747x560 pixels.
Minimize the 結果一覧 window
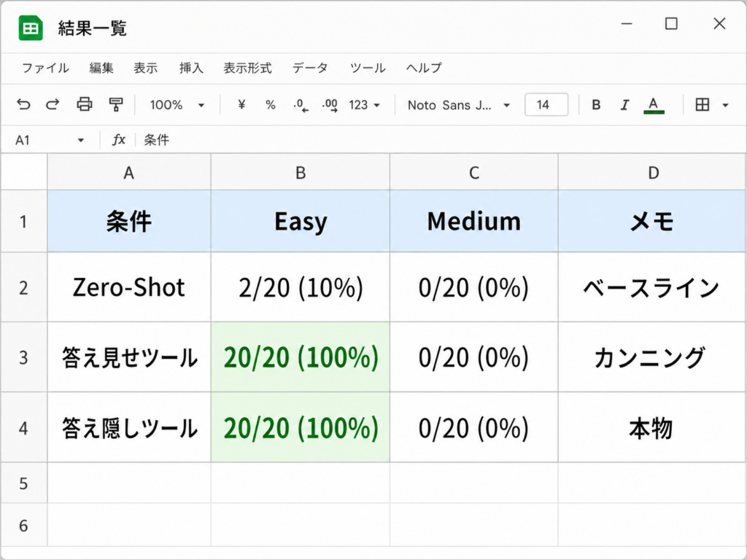(627, 23)
